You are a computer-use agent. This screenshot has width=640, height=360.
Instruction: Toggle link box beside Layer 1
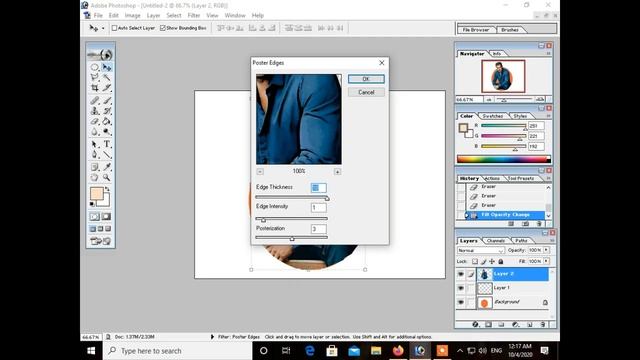click(471, 288)
